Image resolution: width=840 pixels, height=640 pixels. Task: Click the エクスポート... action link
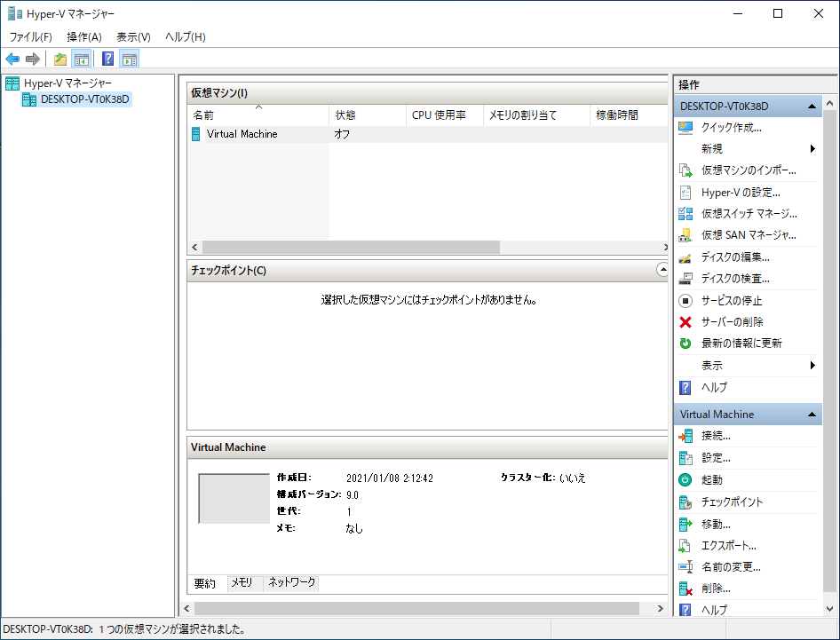point(728,545)
